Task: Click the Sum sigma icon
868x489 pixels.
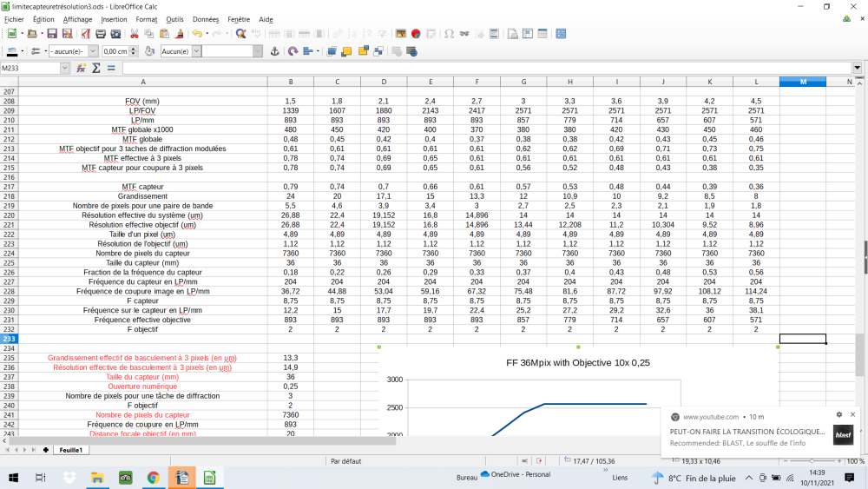Action: pos(95,68)
